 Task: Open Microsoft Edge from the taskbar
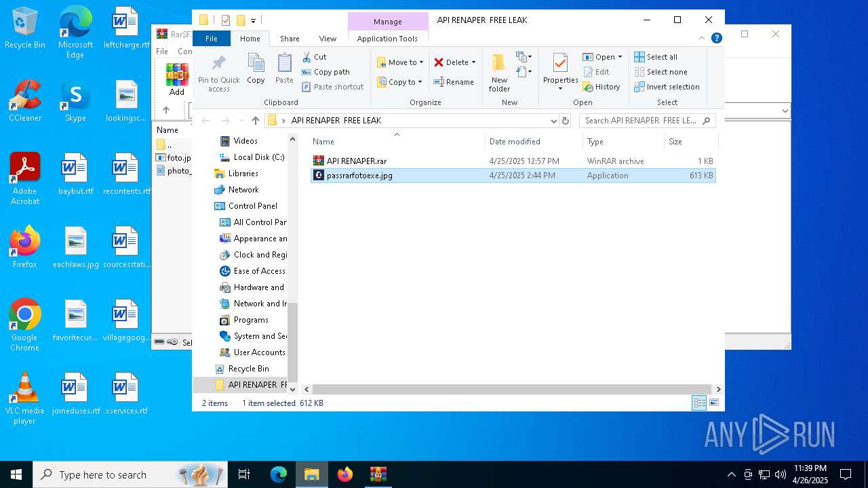click(279, 474)
